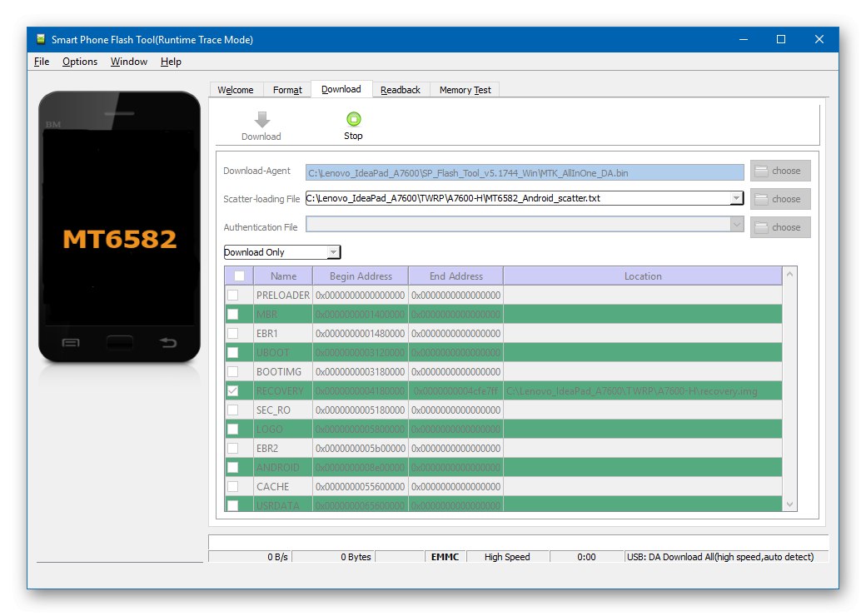The image size is (866, 616).
Task: Click the phone's home button graphic
Action: pos(119,342)
